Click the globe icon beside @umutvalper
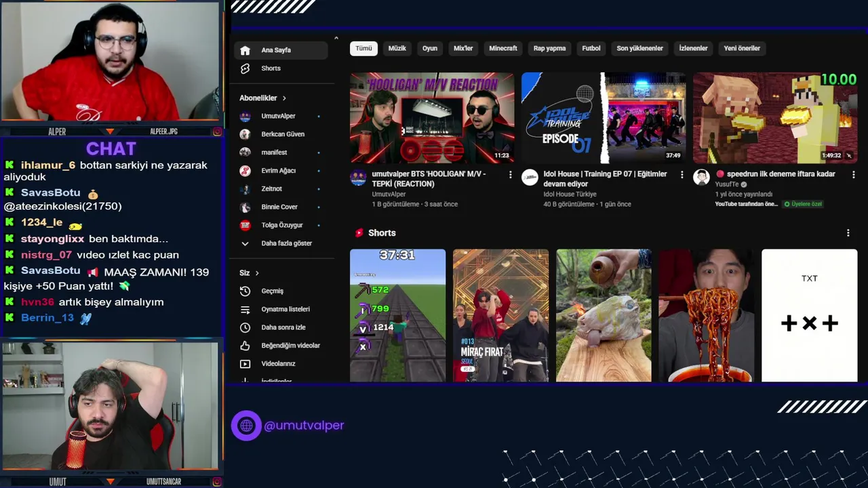 click(x=246, y=426)
